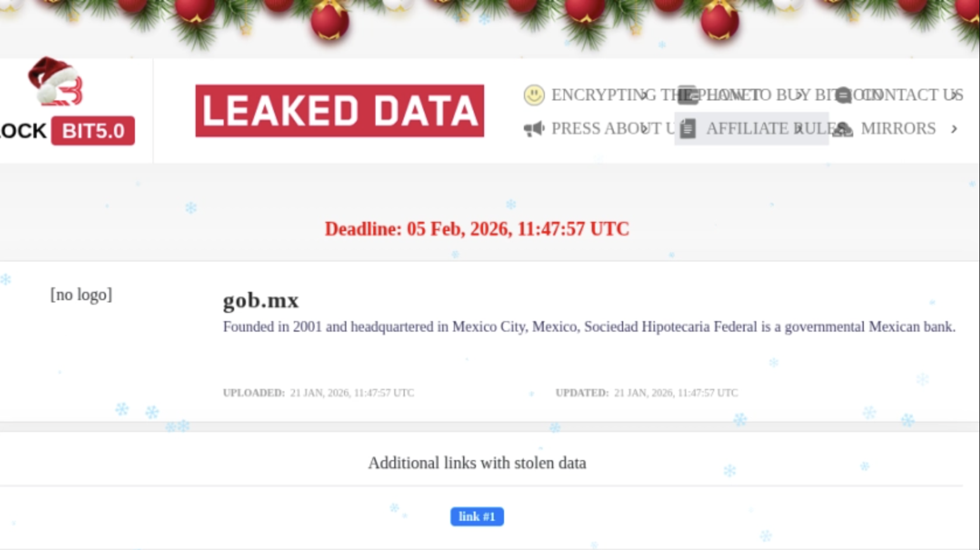Click the Santa hat logo icon
Viewport: 980px width, 550px height.
pos(55,82)
